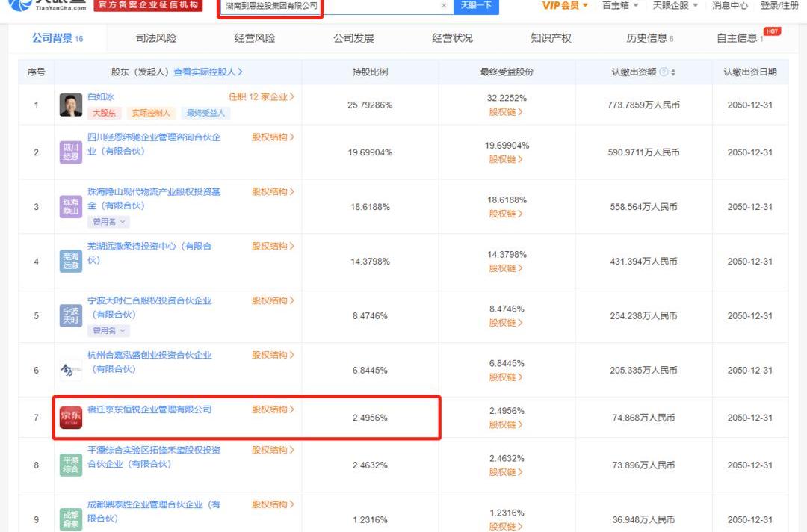Open 四川经恩纬驰企业管理咨询合伙企业 link
Image resolution: width=807 pixels, height=532 pixels.
154,144
